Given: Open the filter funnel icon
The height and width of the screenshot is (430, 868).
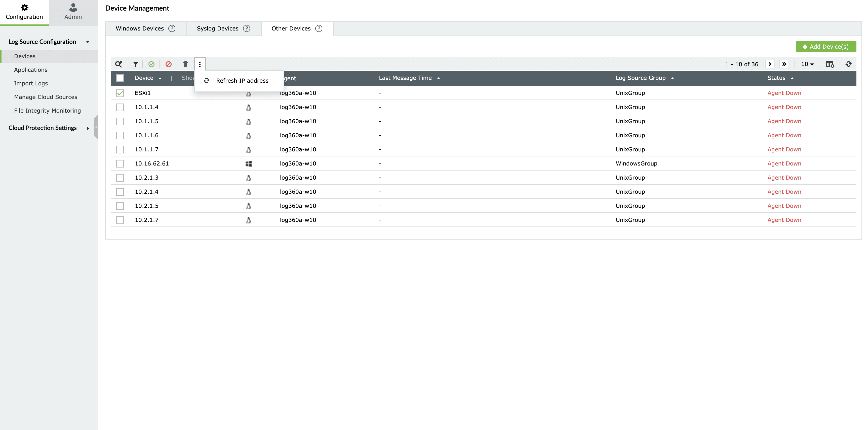Looking at the screenshot, I should point(135,64).
